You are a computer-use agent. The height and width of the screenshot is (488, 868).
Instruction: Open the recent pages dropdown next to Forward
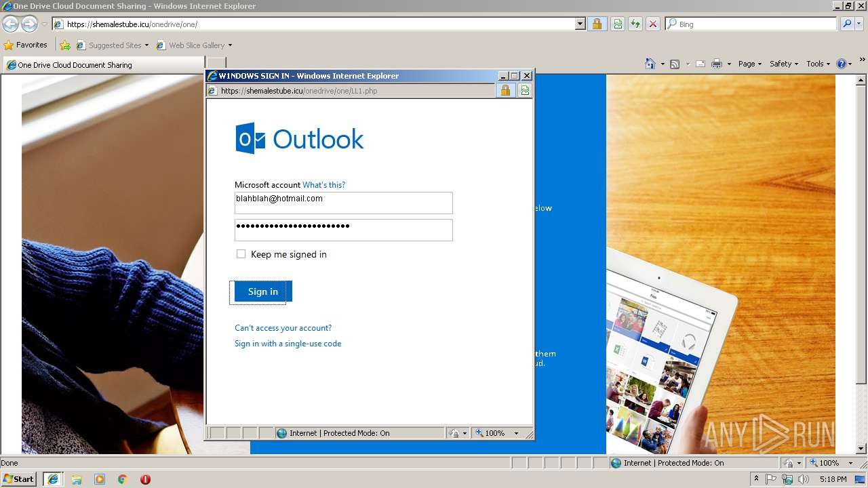click(x=44, y=24)
